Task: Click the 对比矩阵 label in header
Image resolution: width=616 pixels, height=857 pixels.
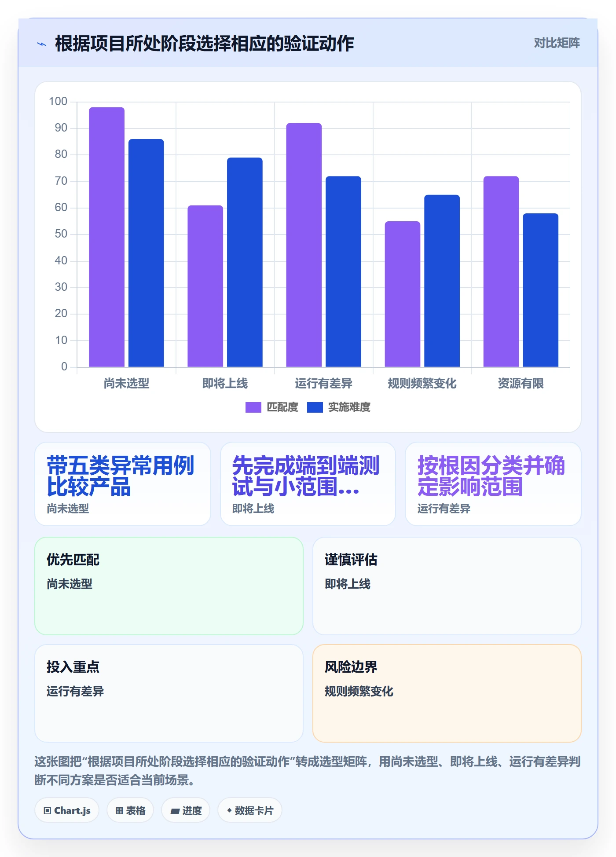Action: tap(557, 43)
